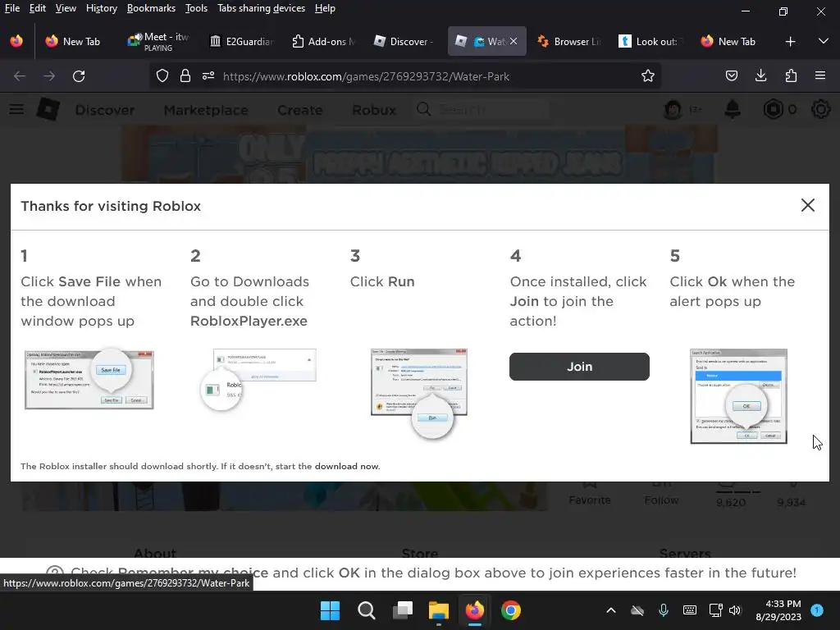Viewport: 840px width, 630px height.
Task: Click the Save File step thumbnail
Action: pyautogui.click(x=89, y=379)
